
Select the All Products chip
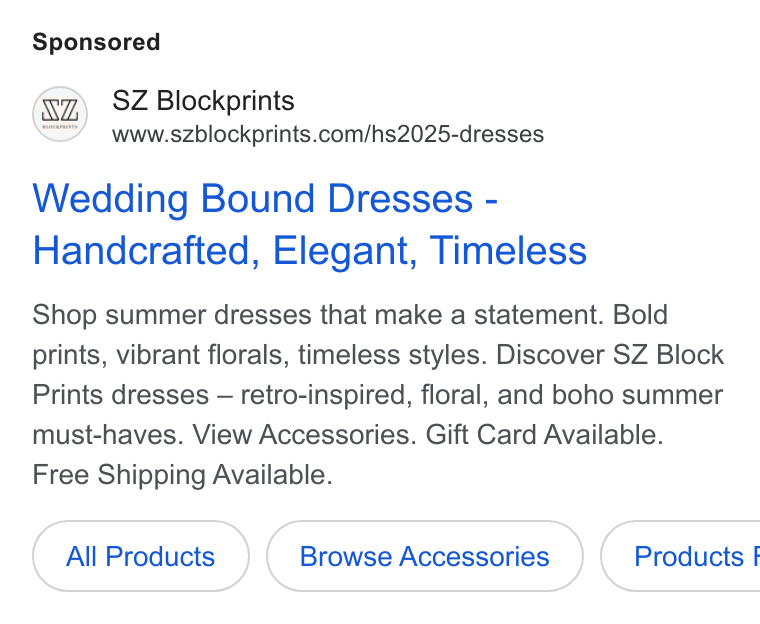(141, 556)
